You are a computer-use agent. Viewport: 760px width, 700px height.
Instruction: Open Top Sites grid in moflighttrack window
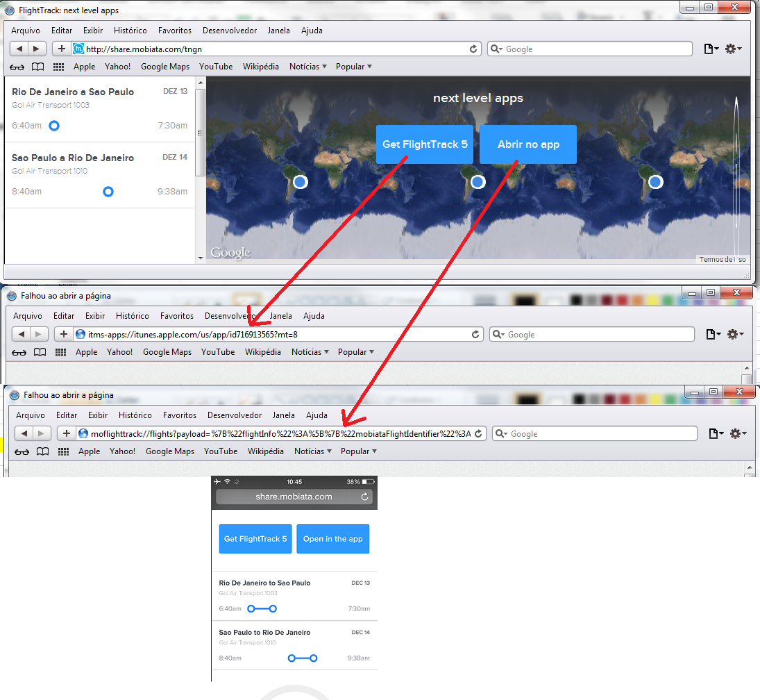(x=63, y=451)
